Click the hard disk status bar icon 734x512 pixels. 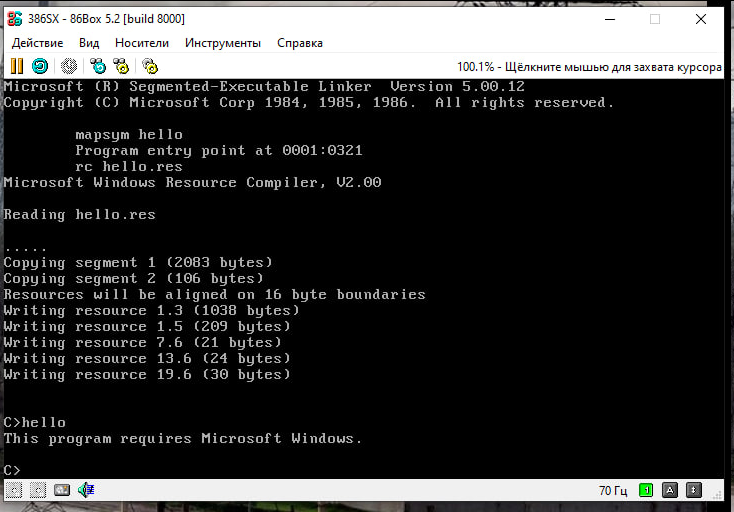pyautogui.click(x=62, y=490)
